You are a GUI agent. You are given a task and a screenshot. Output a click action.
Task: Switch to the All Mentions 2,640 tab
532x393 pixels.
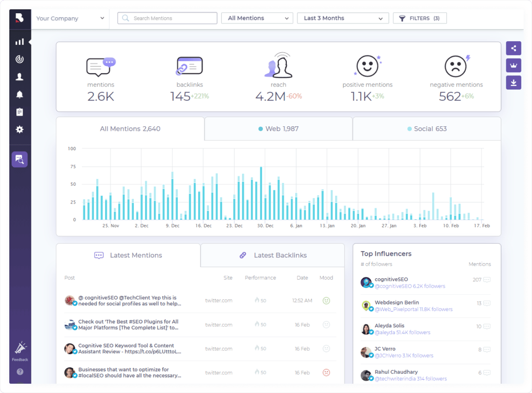coord(130,129)
